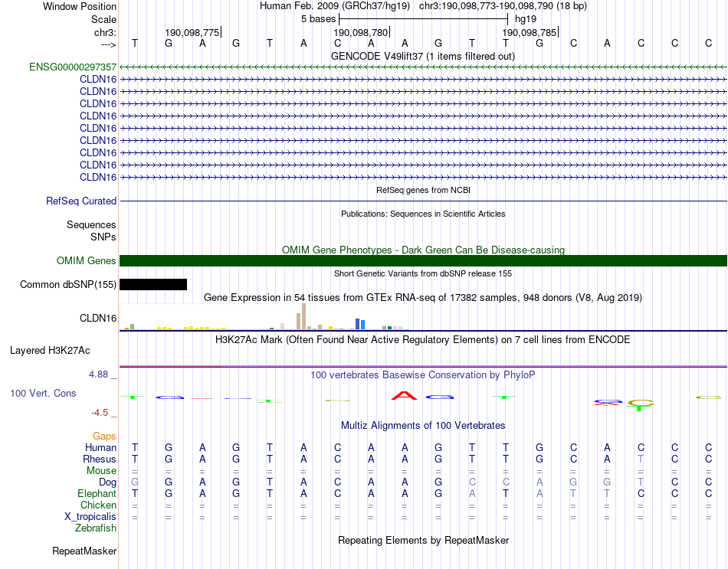Click 'Publications: Sequences in Scientific Articles' title

point(423,214)
